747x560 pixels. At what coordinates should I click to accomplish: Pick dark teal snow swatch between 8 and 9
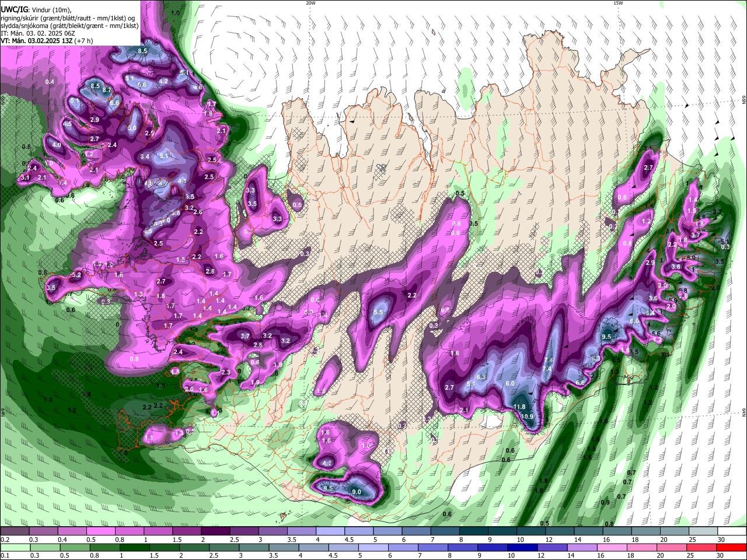pos(474,531)
